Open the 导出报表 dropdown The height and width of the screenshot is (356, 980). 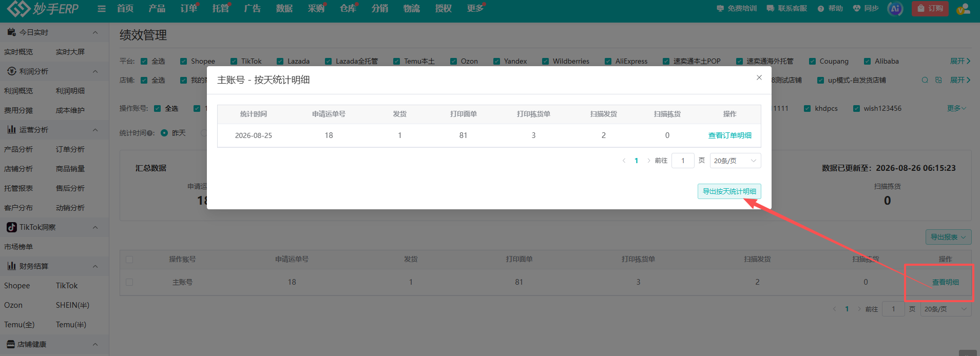pyautogui.click(x=948, y=237)
